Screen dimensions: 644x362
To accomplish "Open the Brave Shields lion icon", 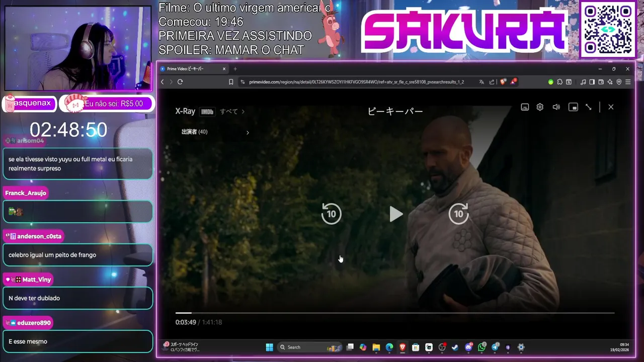I will 503,81.
